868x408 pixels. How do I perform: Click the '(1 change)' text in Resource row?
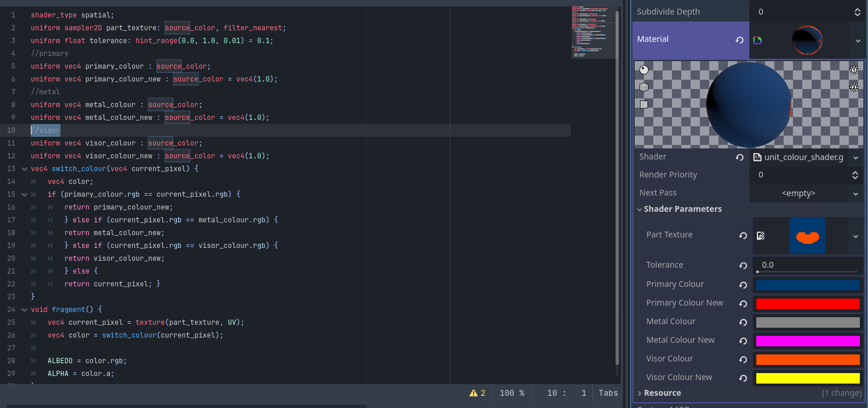(841, 393)
